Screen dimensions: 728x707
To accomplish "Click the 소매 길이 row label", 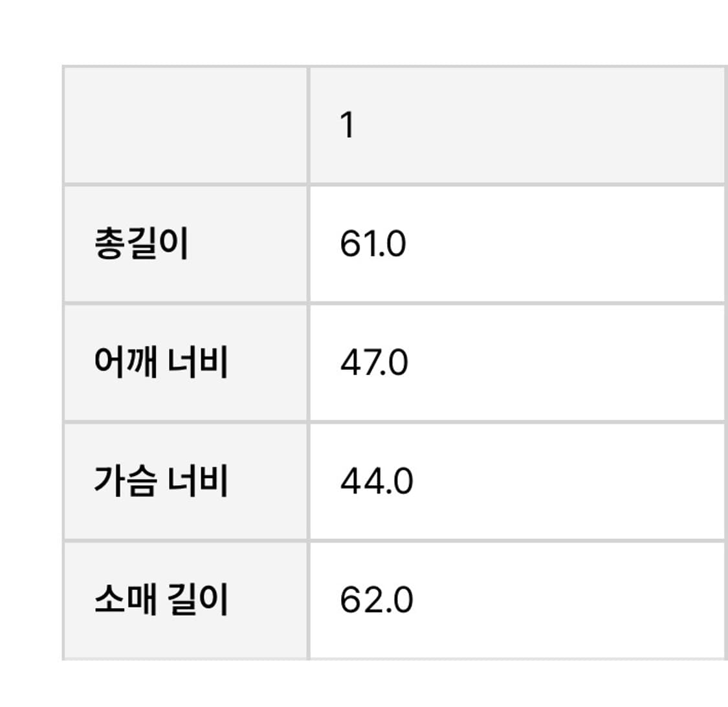I will [x=161, y=600].
